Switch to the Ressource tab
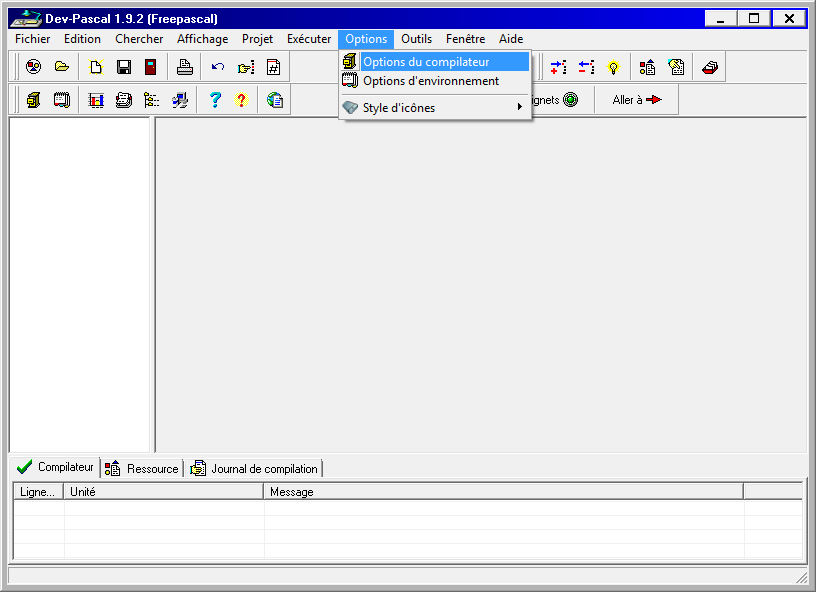Screen dimensions: 816x592 coord(142,468)
